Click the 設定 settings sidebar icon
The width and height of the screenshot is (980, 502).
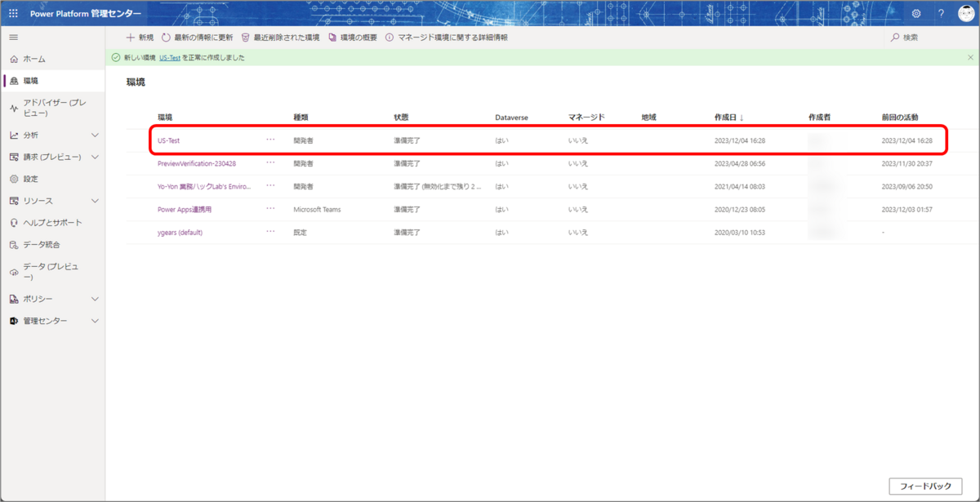pos(14,179)
